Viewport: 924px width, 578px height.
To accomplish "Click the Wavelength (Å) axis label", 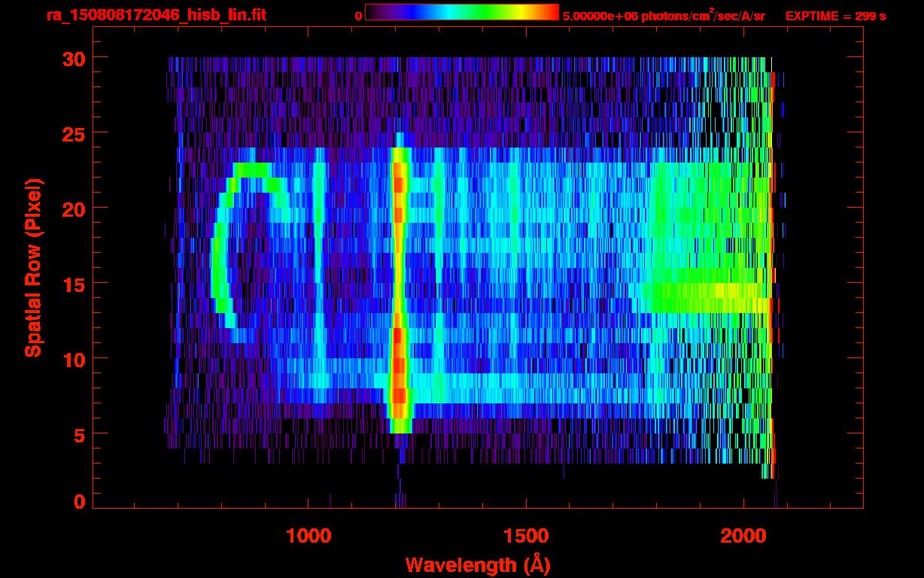I will coord(479,564).
